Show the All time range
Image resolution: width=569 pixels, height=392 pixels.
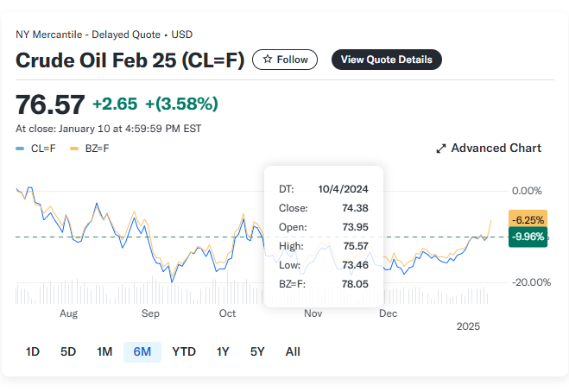tap(293, 351)
